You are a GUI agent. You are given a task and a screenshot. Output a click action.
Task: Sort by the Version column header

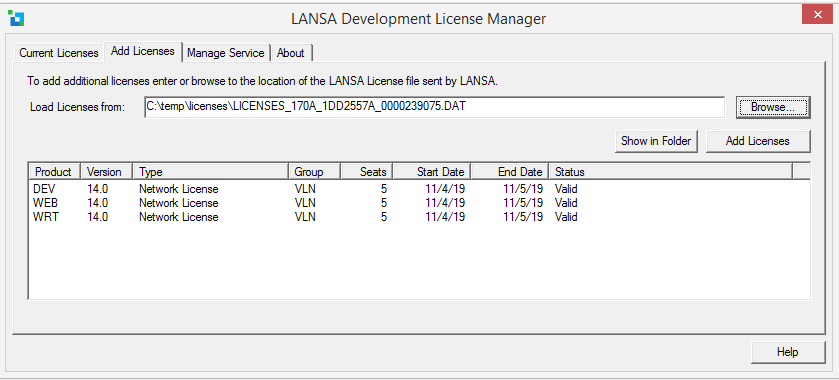(106, 172)
